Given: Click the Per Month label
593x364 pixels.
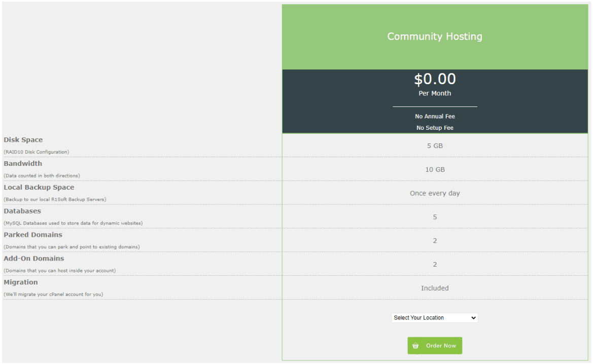Looking at the screenshot, I should point(435,93).
